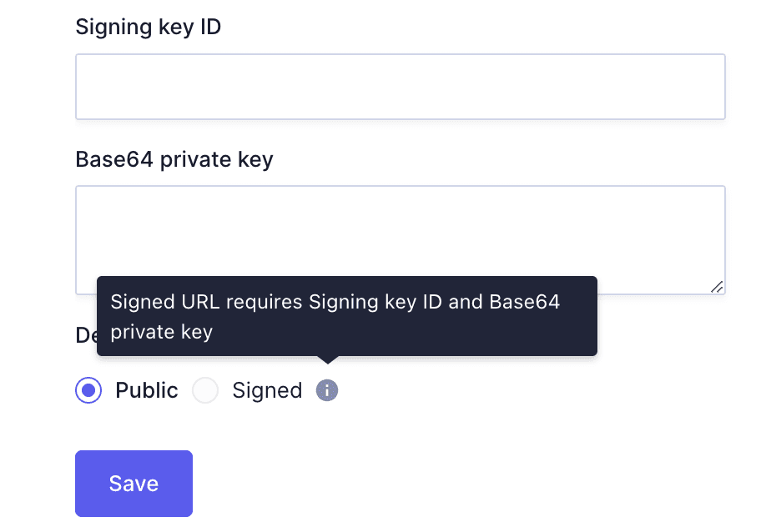Choose the Signed delivery option

(x=205, y=390)
